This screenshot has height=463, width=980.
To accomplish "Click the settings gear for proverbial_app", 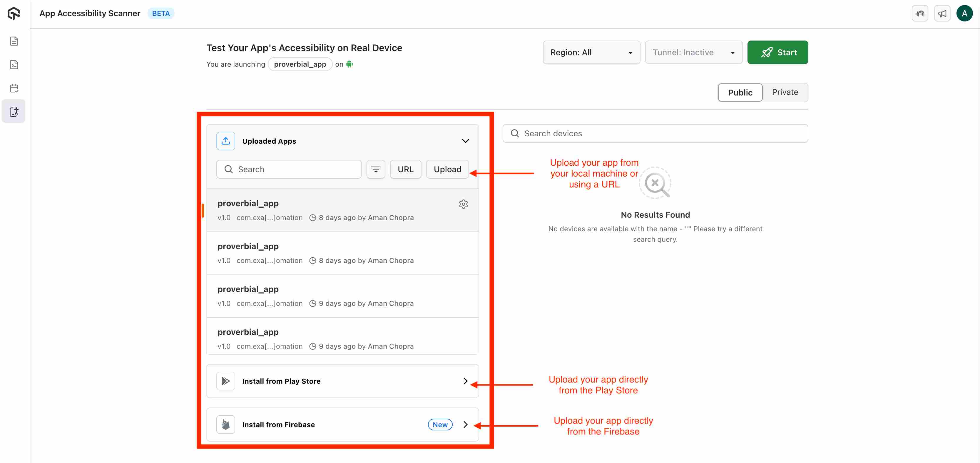I will (463, 204).
